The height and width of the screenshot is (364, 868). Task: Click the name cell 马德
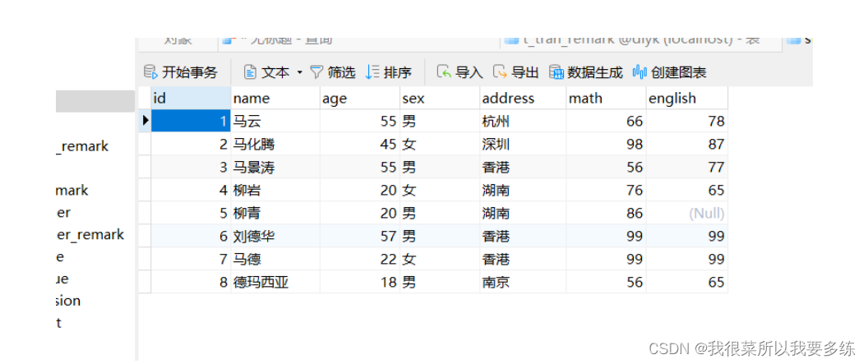click(275, 259)
